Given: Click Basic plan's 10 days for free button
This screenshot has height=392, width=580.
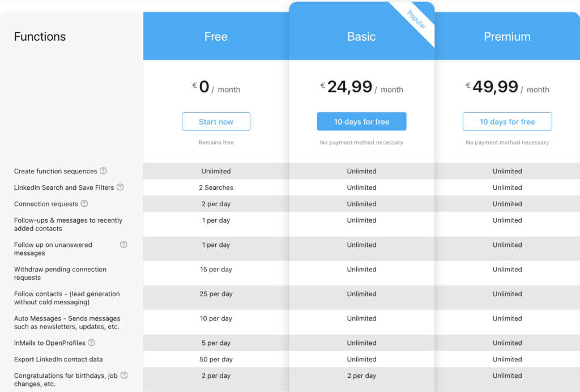Looking at the screenshot, I should pyautogui.click(x=361, y=122).
